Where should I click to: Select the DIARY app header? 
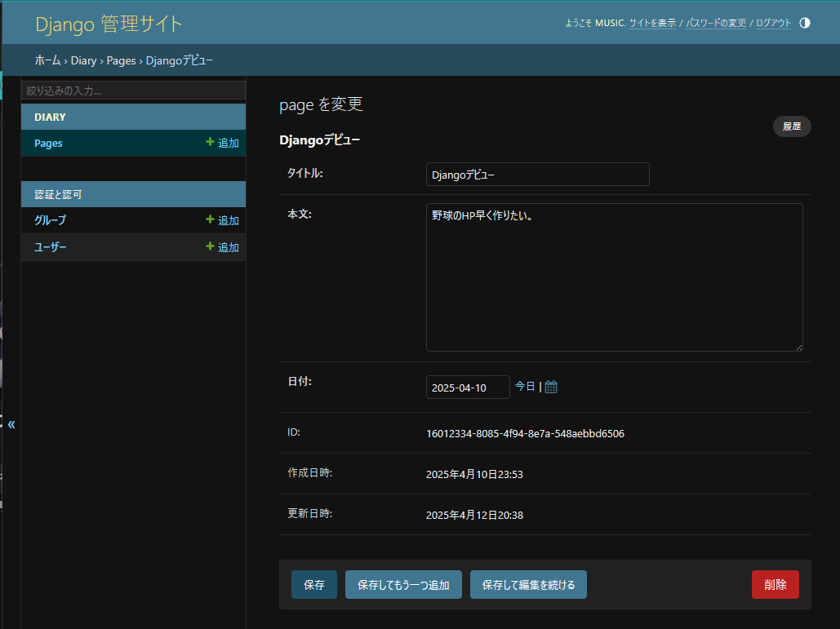pos(133,117)
